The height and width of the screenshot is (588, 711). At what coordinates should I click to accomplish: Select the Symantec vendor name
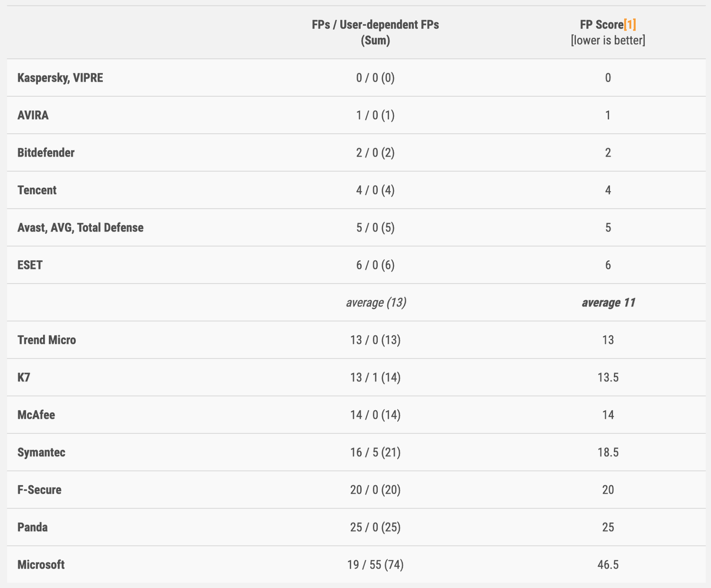click(x=41, y=452)
